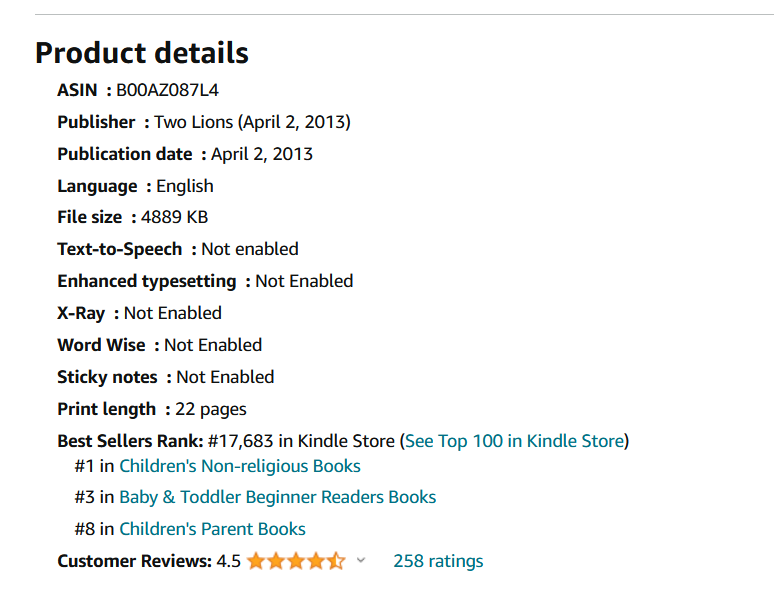The image size is (774, 613).
Task: Click the Publication date April 2, 2013
Action: pyautogui.click(x=185, y=154)
